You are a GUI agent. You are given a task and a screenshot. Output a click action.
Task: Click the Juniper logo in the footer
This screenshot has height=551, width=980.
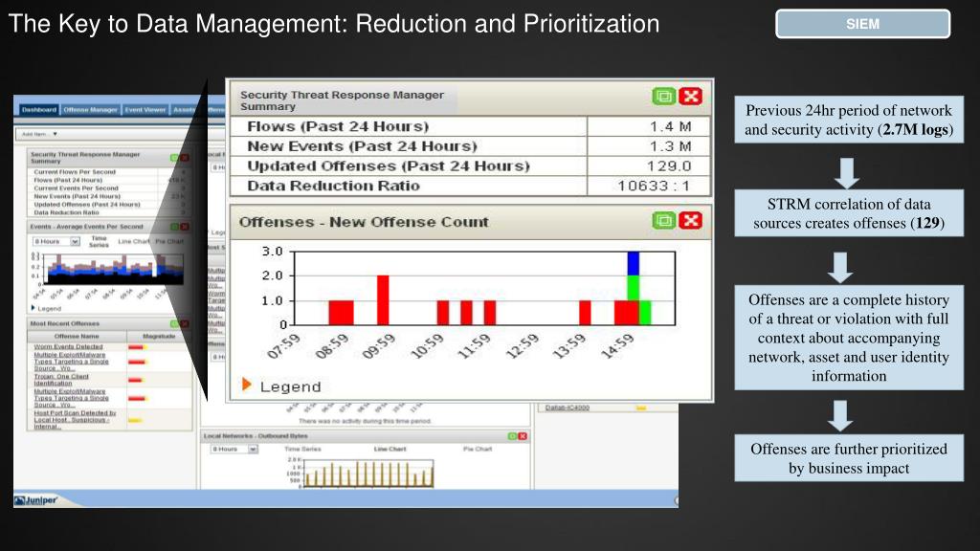coord(35,499)
